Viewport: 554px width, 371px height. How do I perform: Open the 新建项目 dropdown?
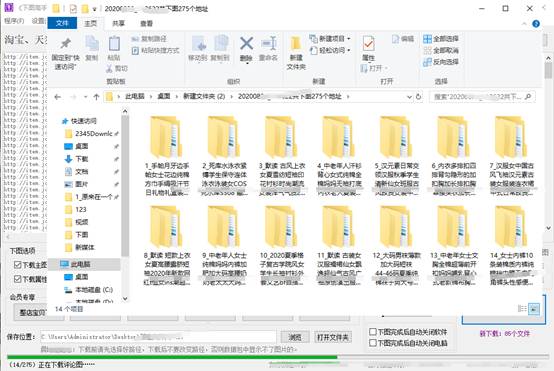[x=330, y=39]
